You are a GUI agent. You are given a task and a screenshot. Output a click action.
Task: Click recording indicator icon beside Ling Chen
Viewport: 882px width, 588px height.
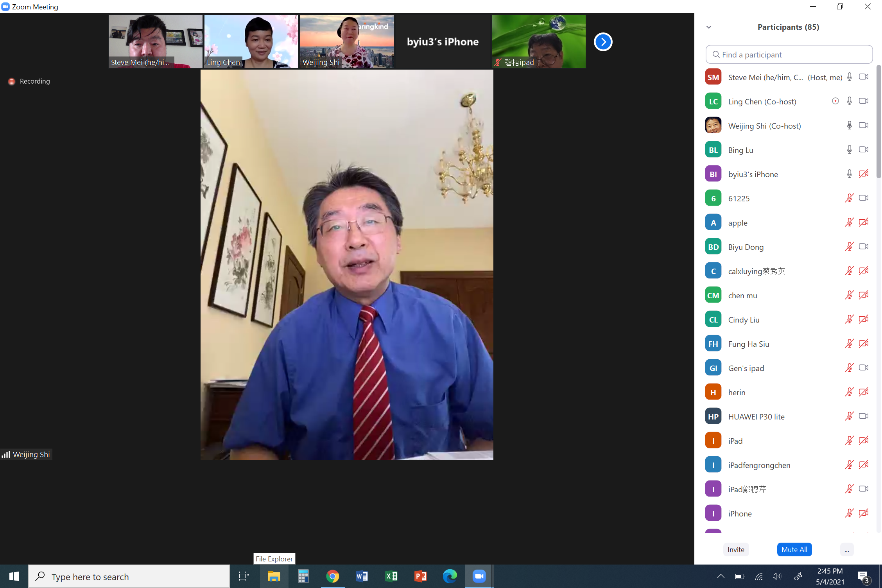[x=835, y=101]
